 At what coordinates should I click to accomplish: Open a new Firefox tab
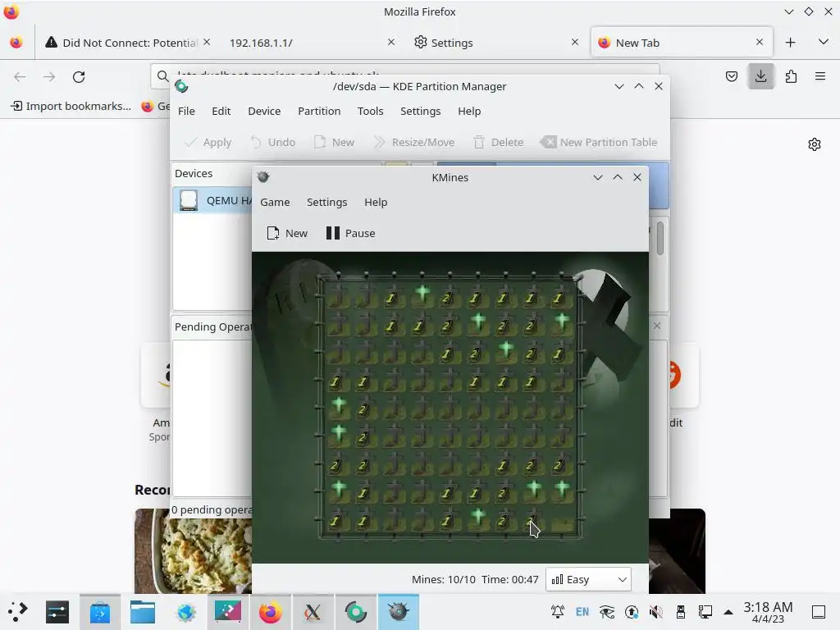(790, 43)
